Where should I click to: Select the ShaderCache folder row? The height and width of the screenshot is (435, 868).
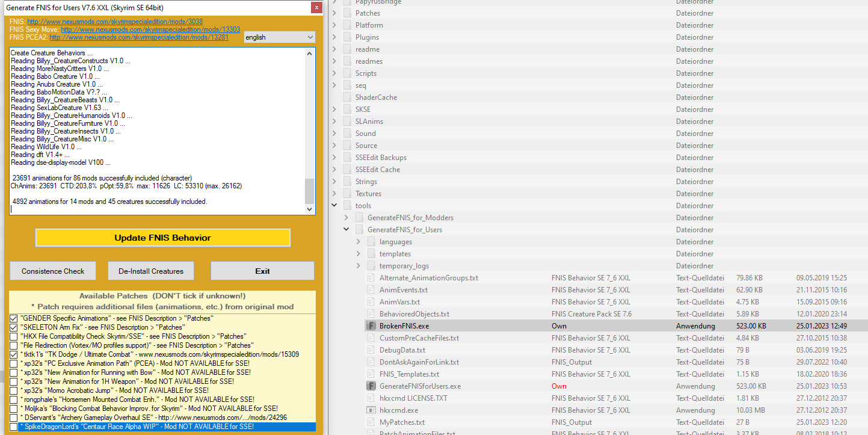pos(598,97)
